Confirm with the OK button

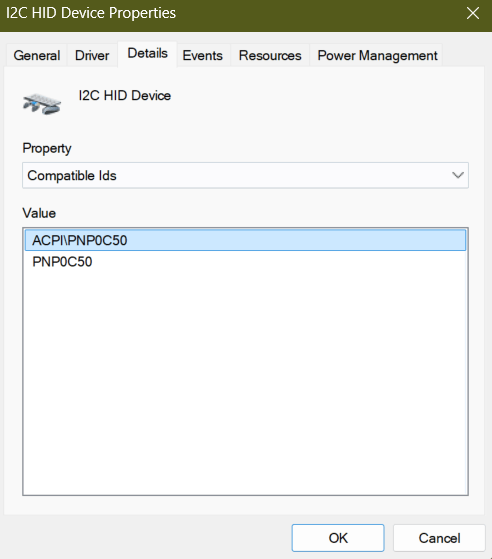coord(338,538)
